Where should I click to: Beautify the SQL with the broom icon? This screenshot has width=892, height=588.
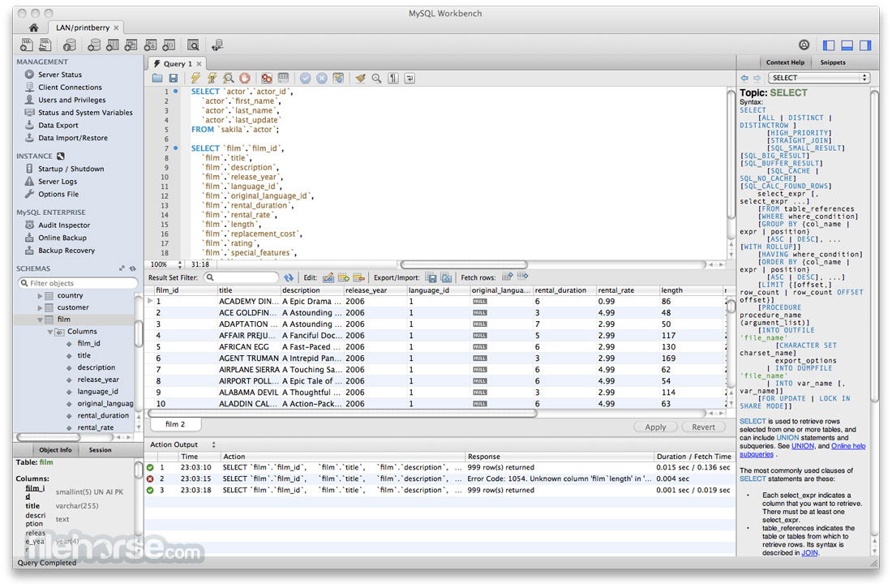point(360,78)
